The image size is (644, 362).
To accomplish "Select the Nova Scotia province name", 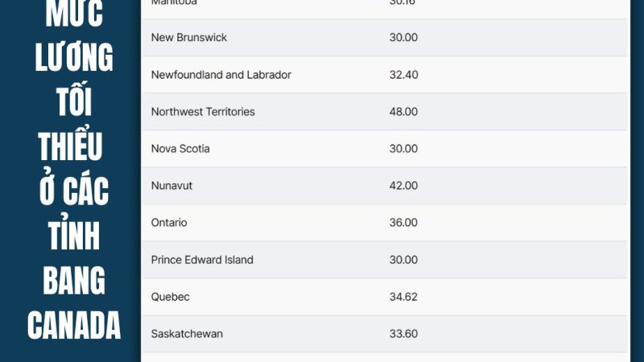I will (x=180, y=149).
